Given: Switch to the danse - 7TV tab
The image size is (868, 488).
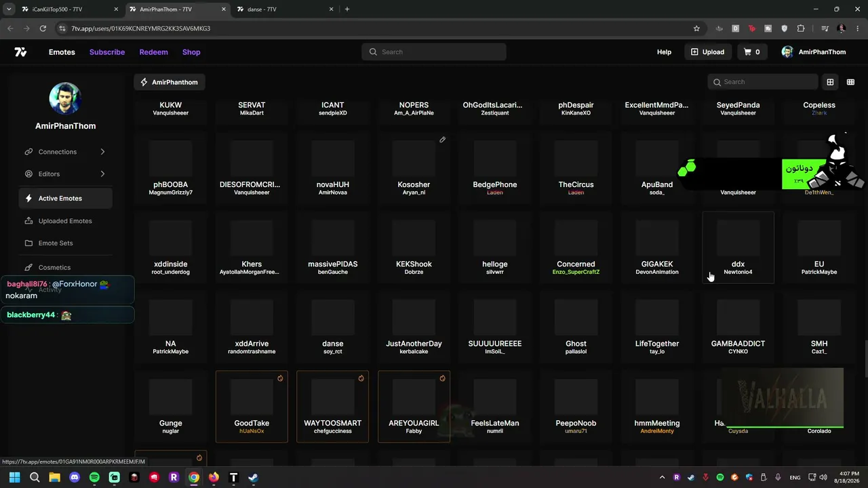Looking at the screenshot, I should point(283,9).
